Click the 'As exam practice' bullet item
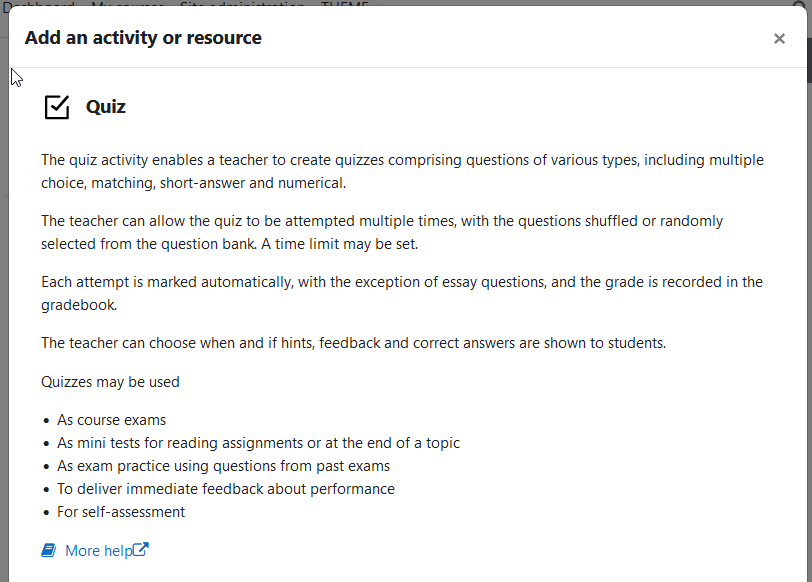The width and height of the screenshot is (812, 582). click(223, 466)
